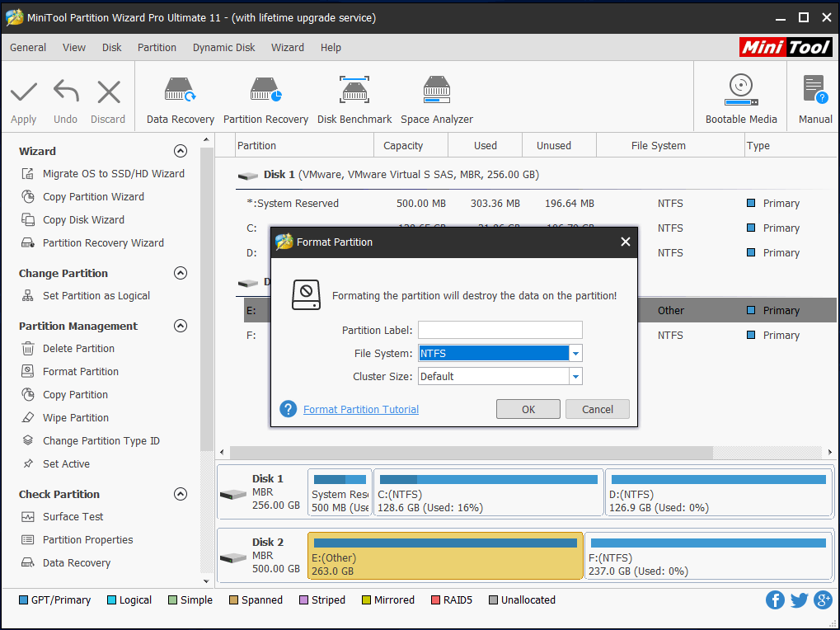Collapse the Wizard section
The width and height of the screenshot is (840, 630).
point(181,151)
